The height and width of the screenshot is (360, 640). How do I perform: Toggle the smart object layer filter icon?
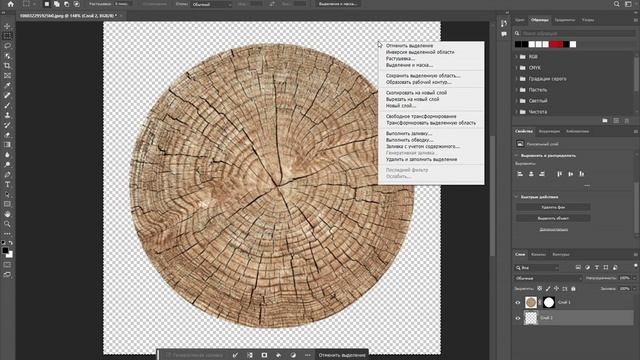615,267
